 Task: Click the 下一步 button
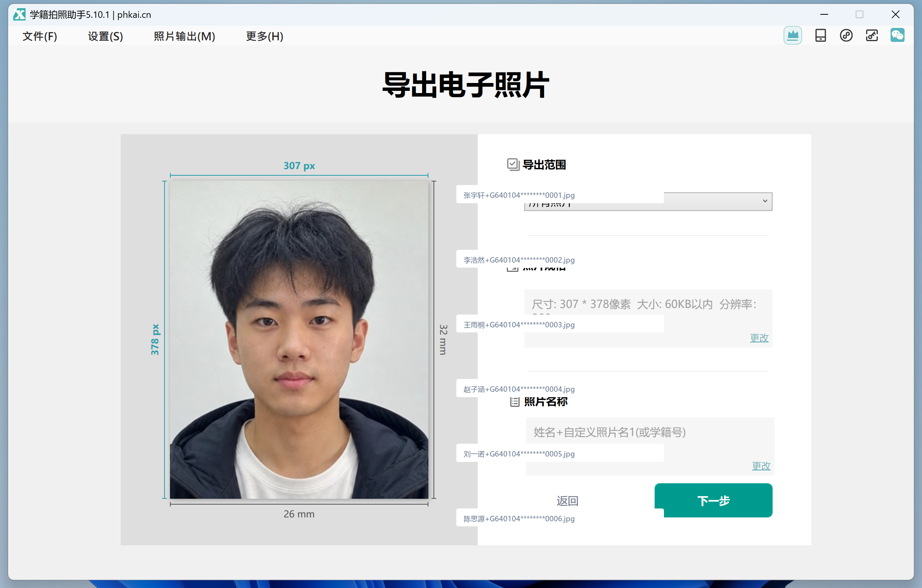[713, 500]
